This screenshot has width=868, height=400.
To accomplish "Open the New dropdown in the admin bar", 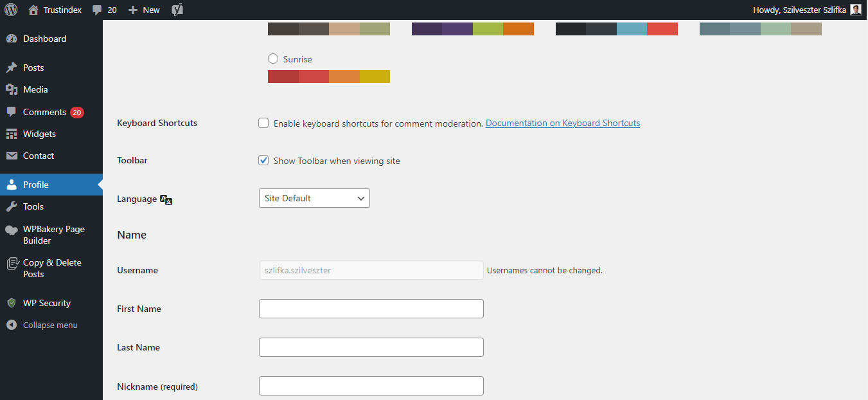I will (144, 10).
